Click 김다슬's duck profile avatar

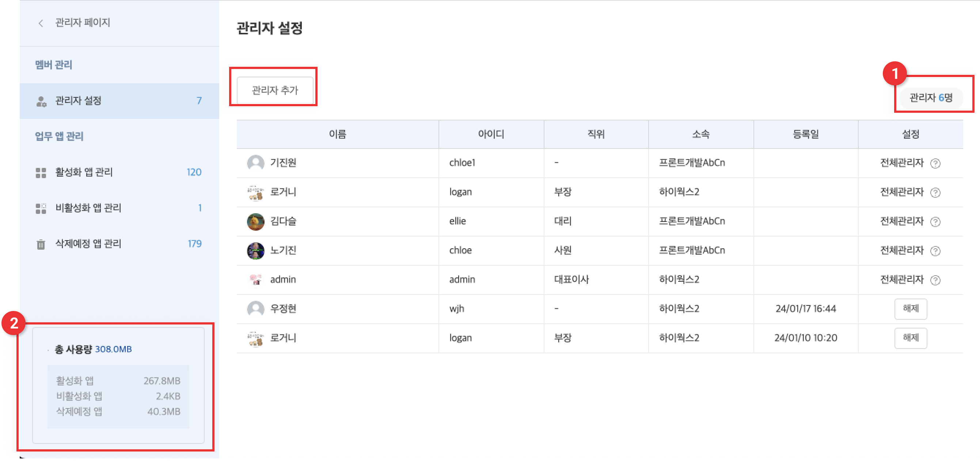tap(255, 222)
